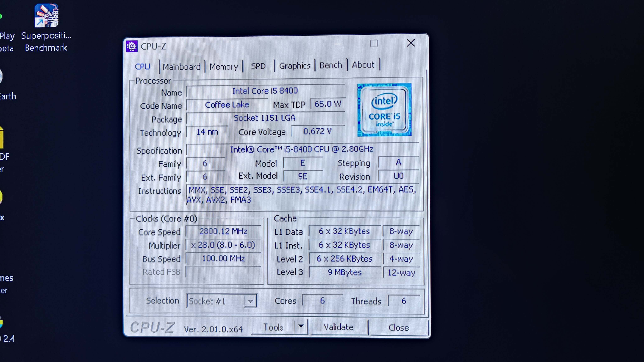Viewport: 644px width, 362px height.
Task: Click the code name value 'Coffee Lake'
Action: (x=227, y=104)
